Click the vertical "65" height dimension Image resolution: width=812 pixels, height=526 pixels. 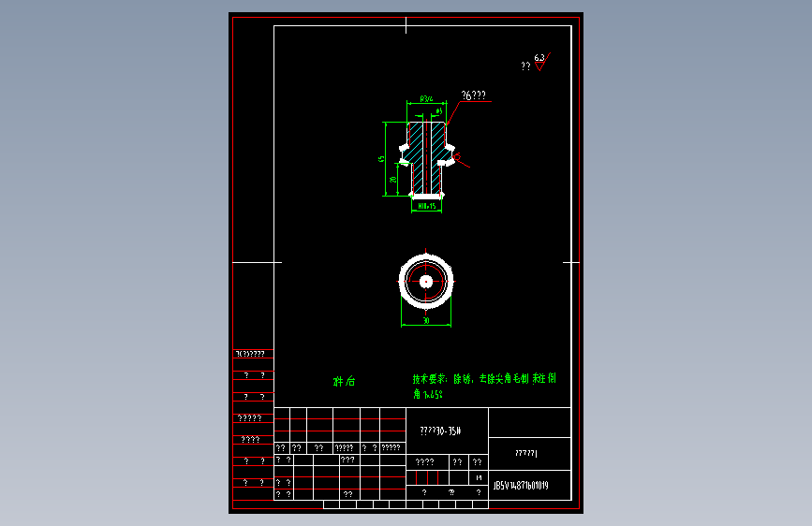(x=381, y=159)
